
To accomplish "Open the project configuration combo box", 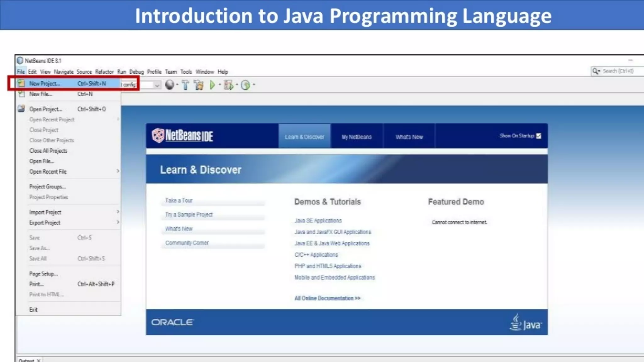I will (157, 85).
